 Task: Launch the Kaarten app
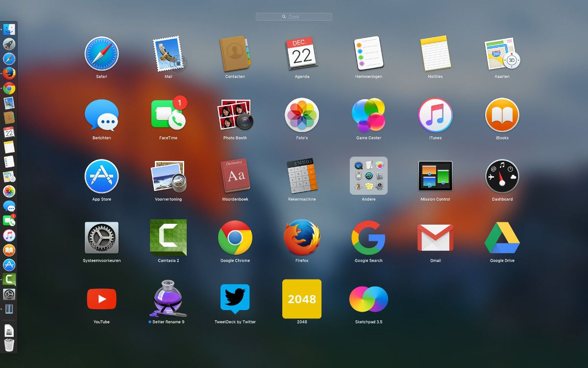click(x=502, y=54)
